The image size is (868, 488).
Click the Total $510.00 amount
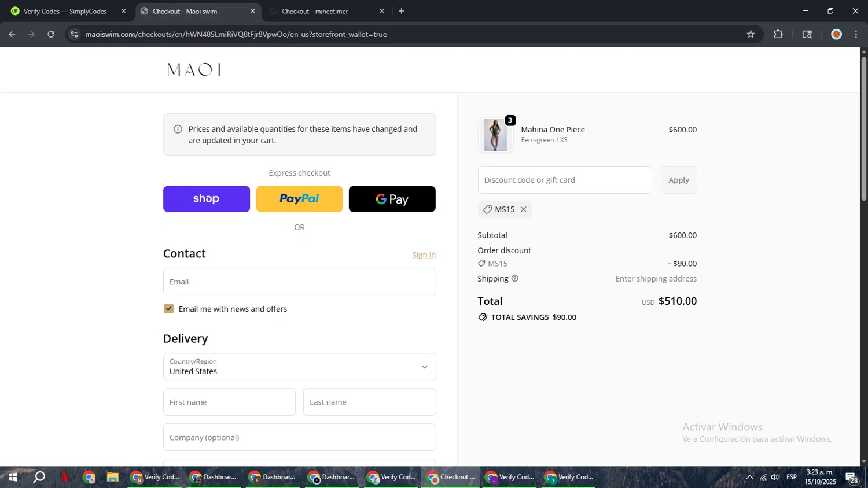coord(678,301)
